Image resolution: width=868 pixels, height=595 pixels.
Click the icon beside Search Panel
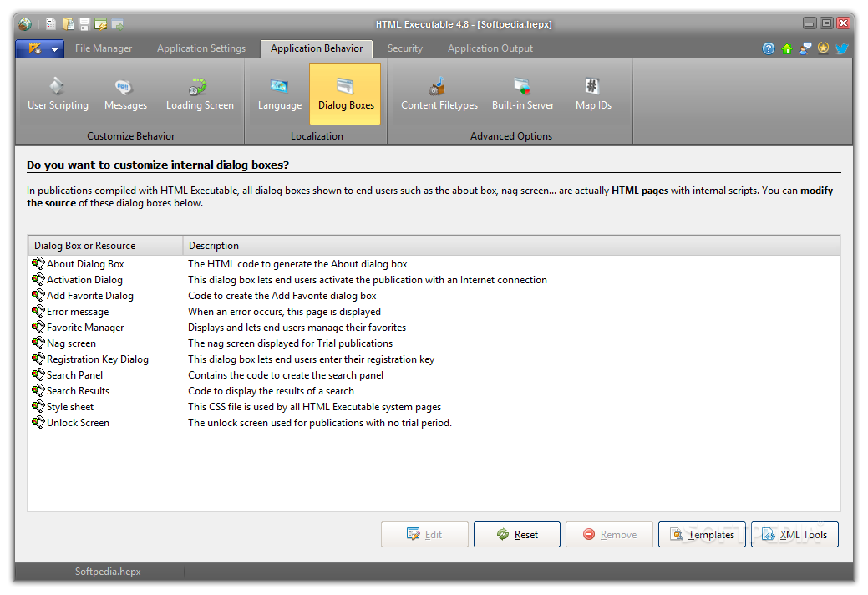(x=38, y=374)
